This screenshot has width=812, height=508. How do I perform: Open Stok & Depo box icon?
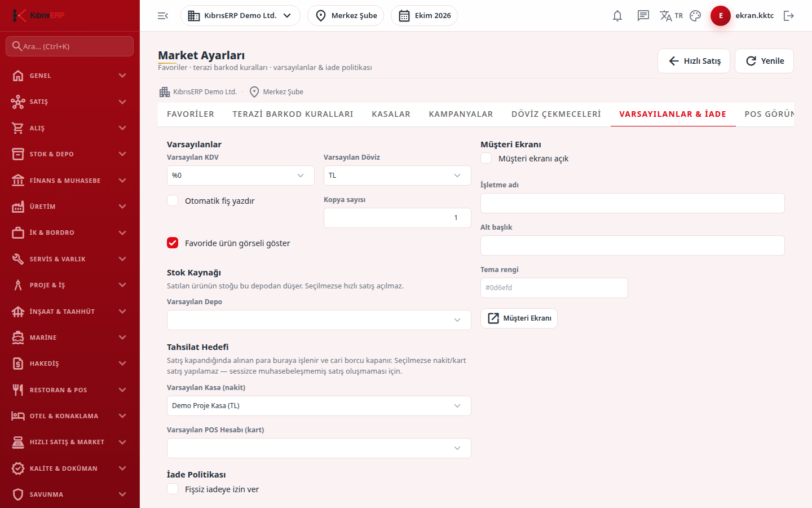tap(18, 154)
